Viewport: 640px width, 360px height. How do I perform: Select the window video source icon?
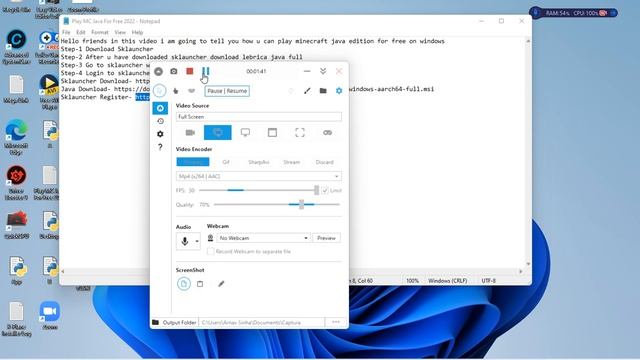pos(272,133)
